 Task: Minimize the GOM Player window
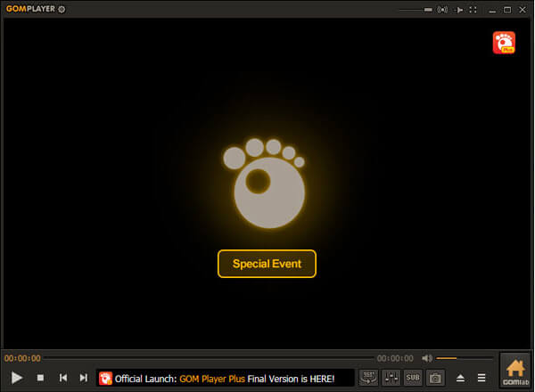click(x=492, y=10)
